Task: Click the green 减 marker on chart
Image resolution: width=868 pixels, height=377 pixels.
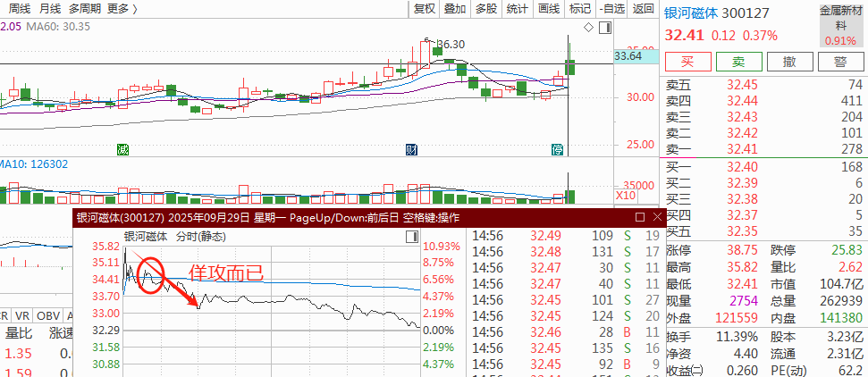Action: [122, 149]
